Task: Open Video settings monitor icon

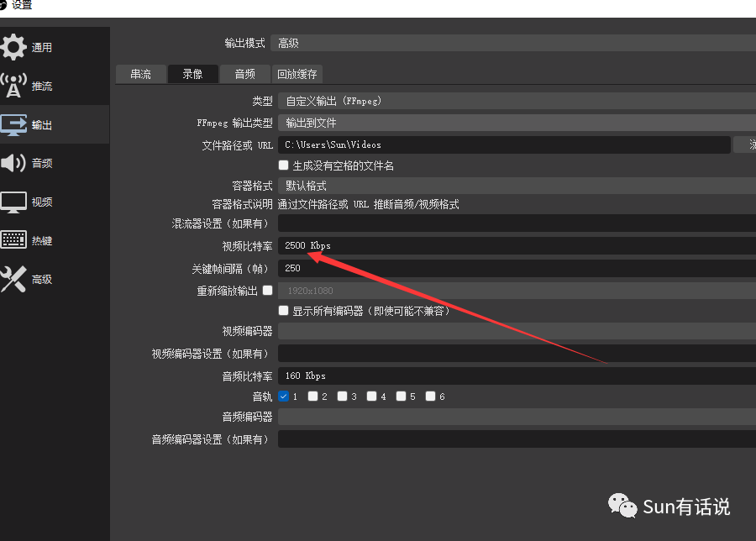Action: coord(13,202)
